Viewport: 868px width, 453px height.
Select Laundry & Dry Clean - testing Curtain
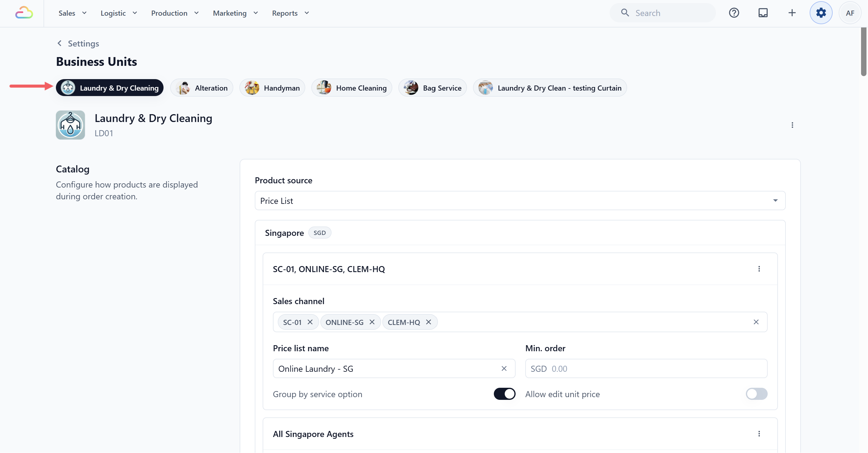[x=549, y=88]
